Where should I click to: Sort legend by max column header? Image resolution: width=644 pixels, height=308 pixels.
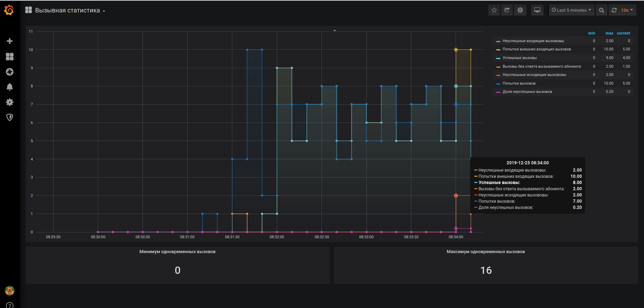[x=609, y=33]
